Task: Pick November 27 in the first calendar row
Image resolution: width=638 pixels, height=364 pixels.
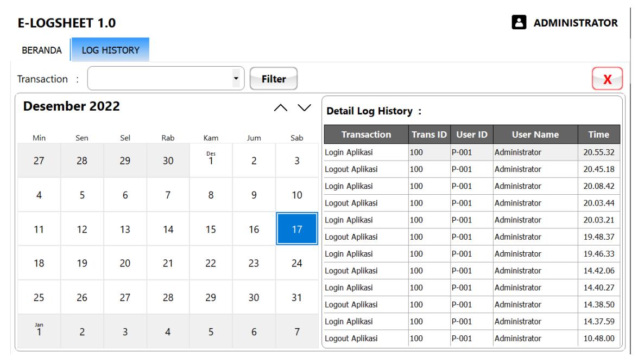Action: click(x=39, y=160)
